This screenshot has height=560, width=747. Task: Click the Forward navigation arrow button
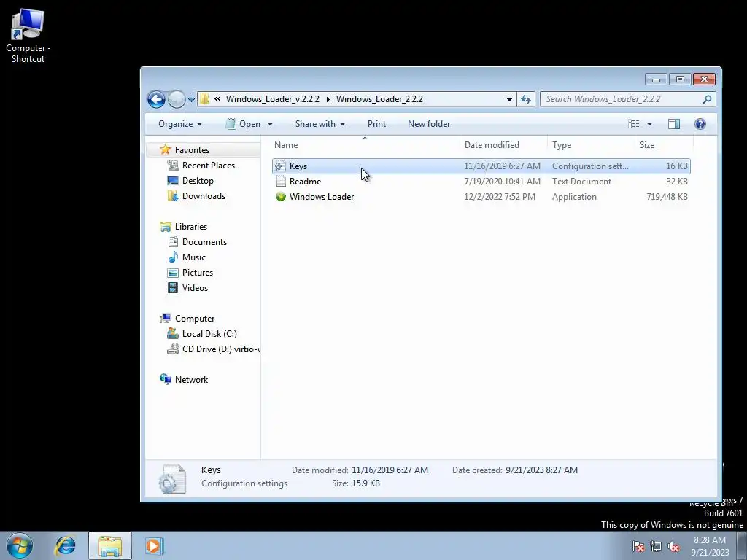click(x=177, y=99)
